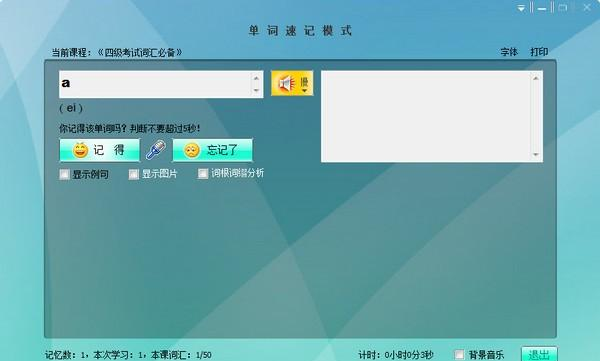Click the course name 《四级考试词汇必备》

(x=139, y=52)
